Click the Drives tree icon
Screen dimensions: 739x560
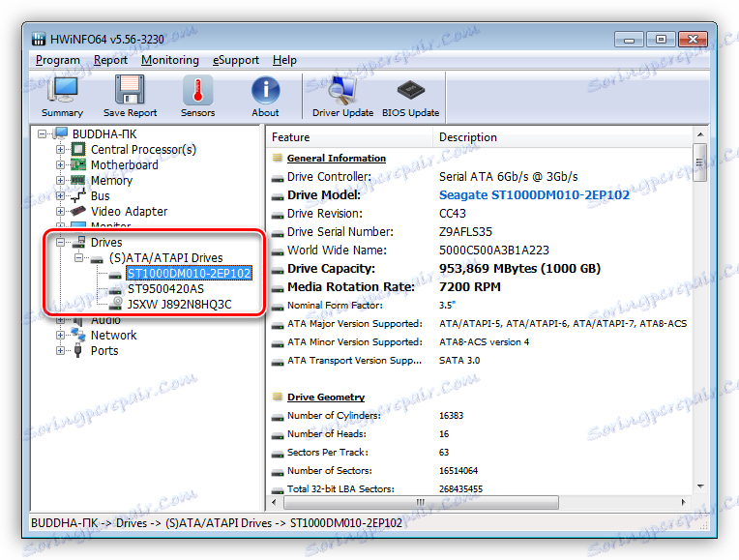coord(79,242)
